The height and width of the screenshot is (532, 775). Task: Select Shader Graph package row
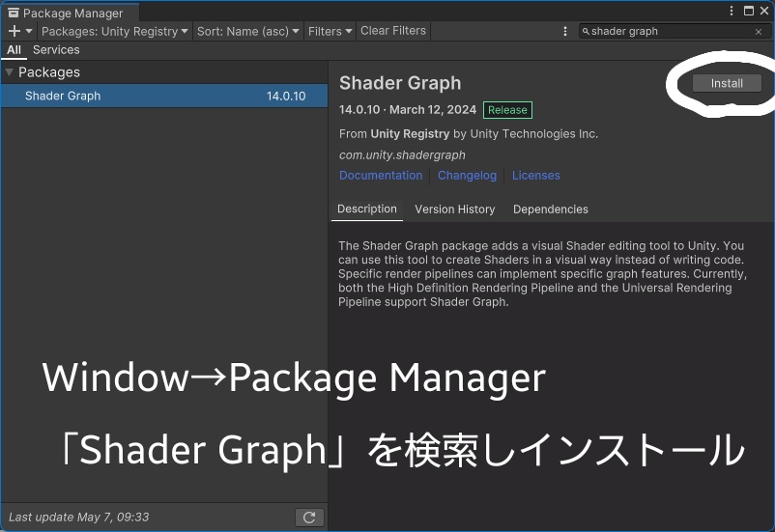coord(164,96)
